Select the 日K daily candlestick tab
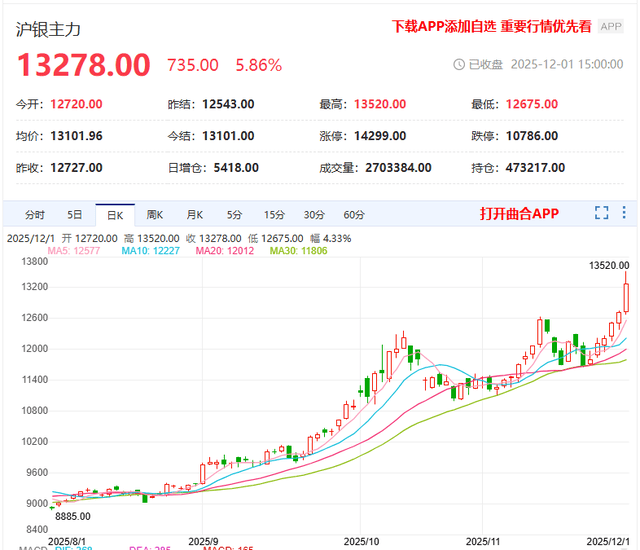Viewport: 640px width, 550px height. pos(114,214)
